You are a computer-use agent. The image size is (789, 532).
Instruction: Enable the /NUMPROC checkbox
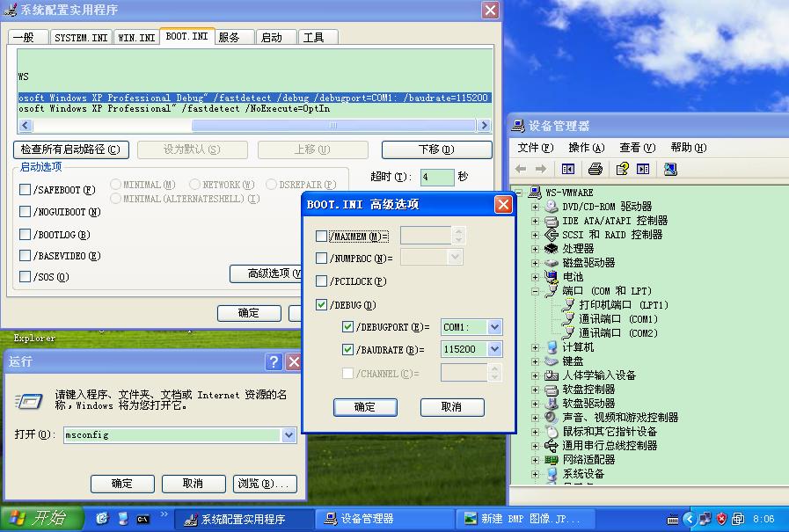pyautogui.click(x=321, y=258)
